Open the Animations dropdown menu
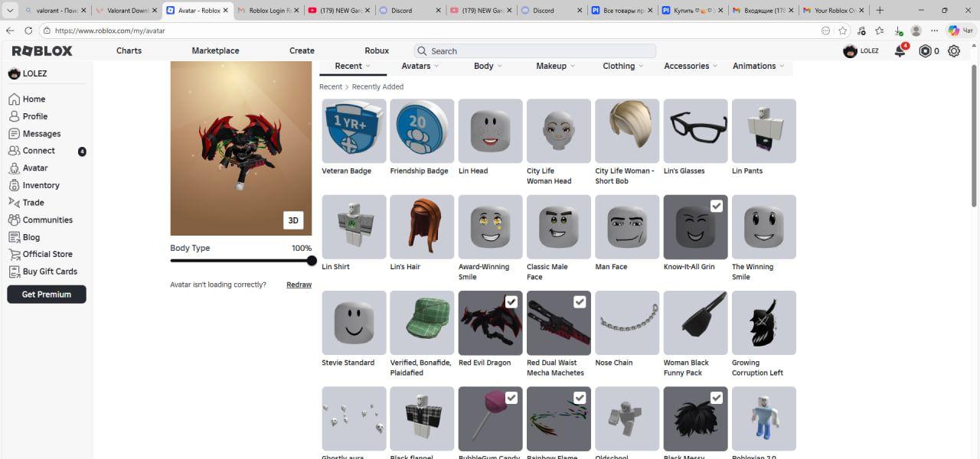Image resolution: width=980 pixels, height=459 pixels. (758, 67)
